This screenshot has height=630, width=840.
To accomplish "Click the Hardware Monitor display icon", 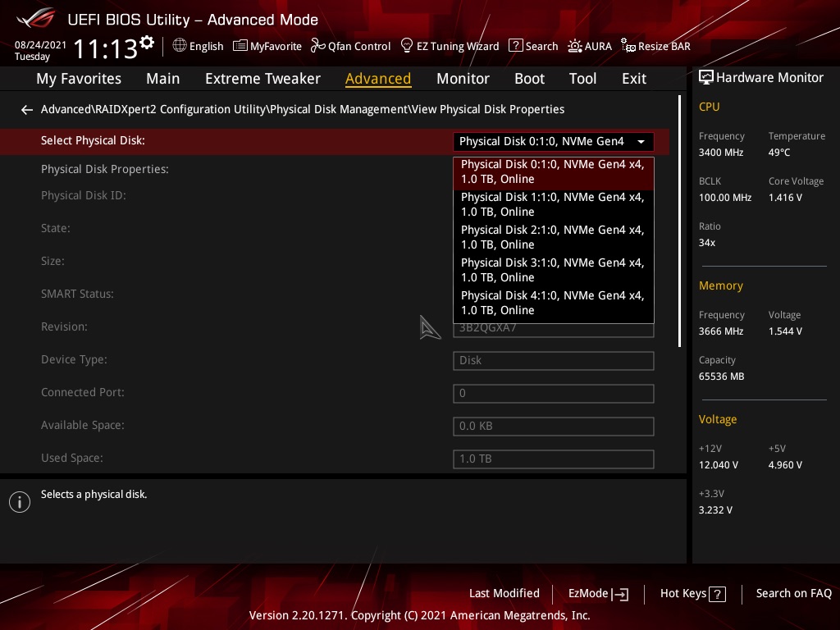I will click(706, 78).
